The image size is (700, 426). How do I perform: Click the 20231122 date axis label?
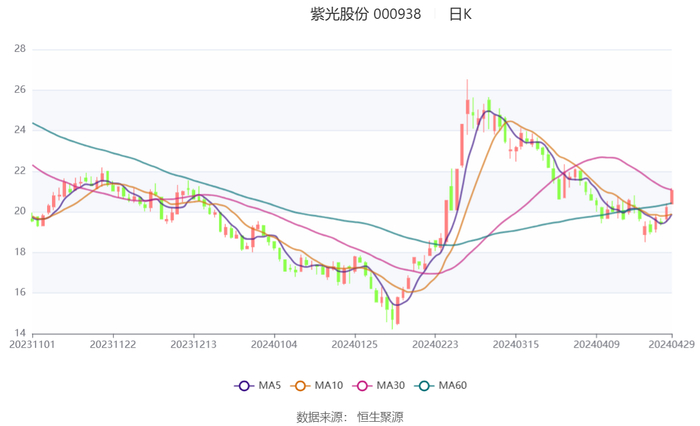pyautogui.click(x=112, y=344)
